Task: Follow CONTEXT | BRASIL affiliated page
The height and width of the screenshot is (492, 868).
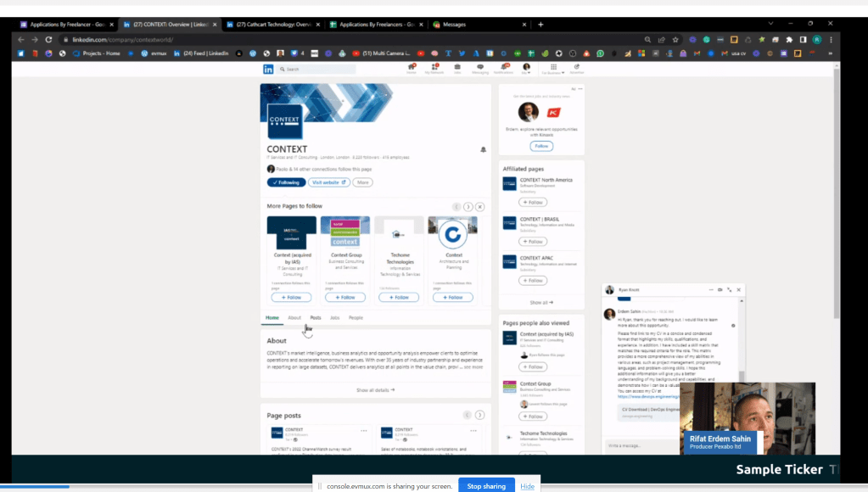Action: click(x=533, y=242)
